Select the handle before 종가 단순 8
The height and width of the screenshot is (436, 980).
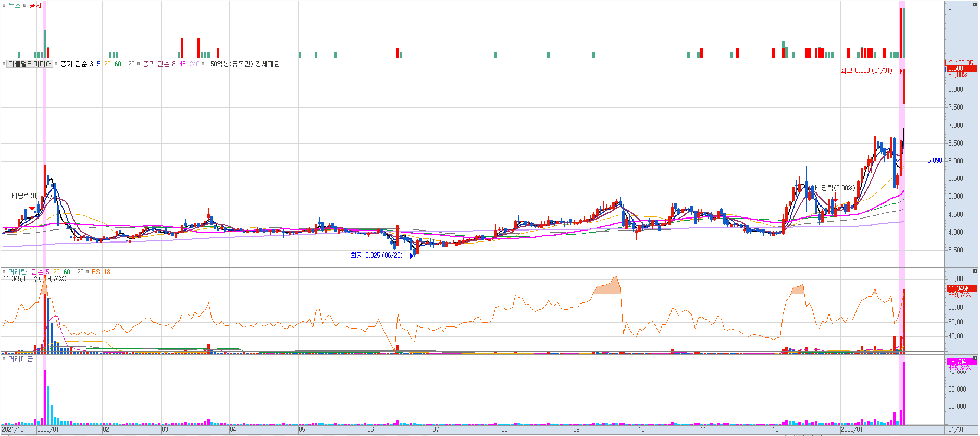click(x=139, y=64)
